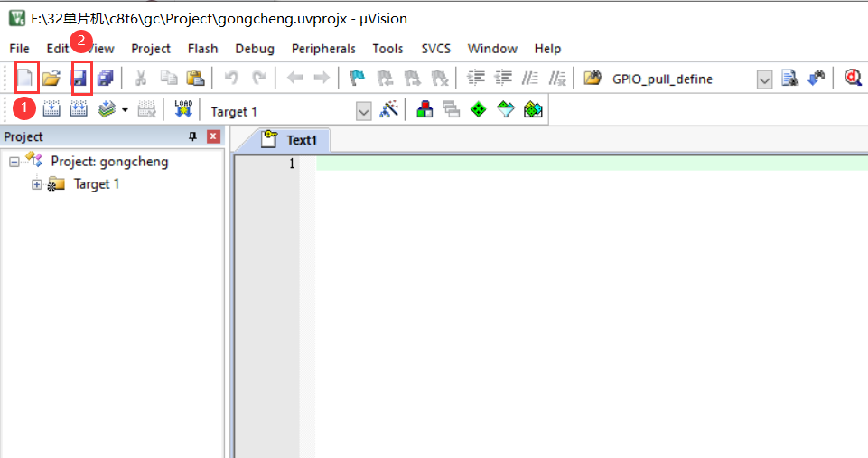Rebuild all target files icon
The image size is (868, 458).
[x=79, y=109]
